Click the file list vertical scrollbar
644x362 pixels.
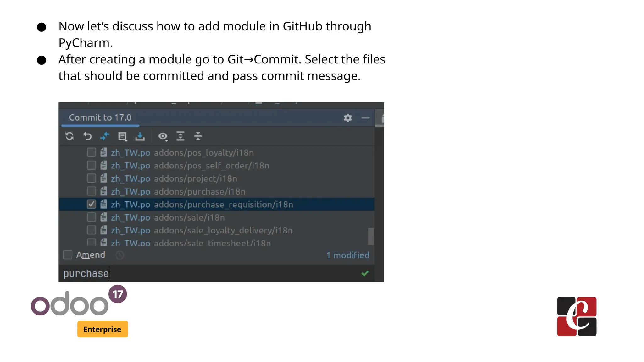(x=371, y=236)
